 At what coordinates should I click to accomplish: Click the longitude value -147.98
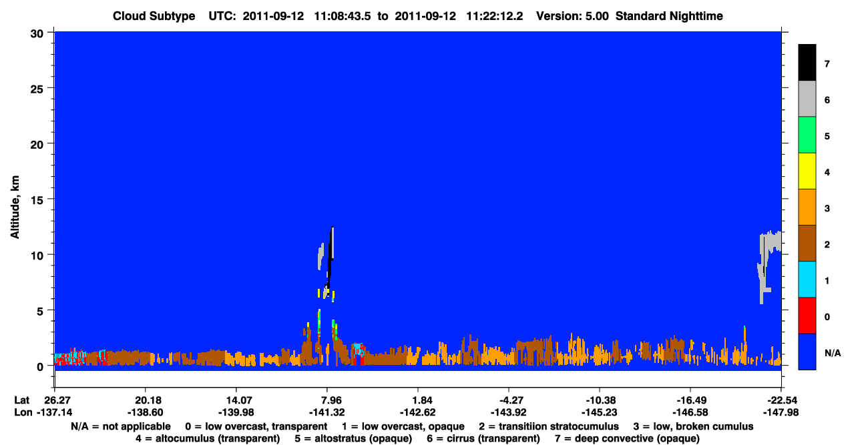(x=781, y=412)
